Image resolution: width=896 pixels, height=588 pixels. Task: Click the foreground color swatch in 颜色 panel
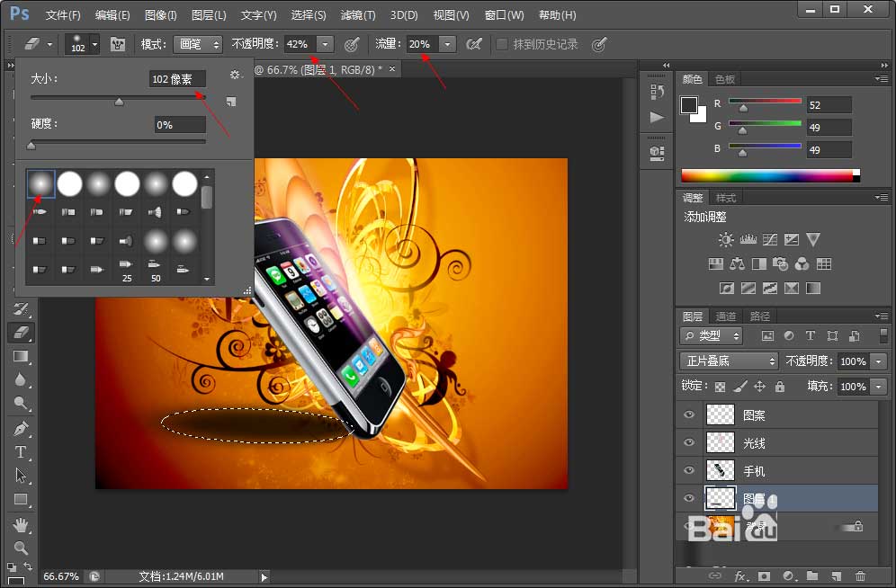click(688, 105)
